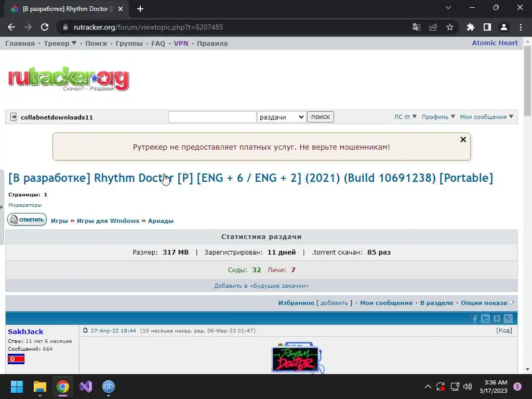Expand the top Мои сообщения dropdown
This screenshot has width=532, height=399.
[x=486, y=117]
